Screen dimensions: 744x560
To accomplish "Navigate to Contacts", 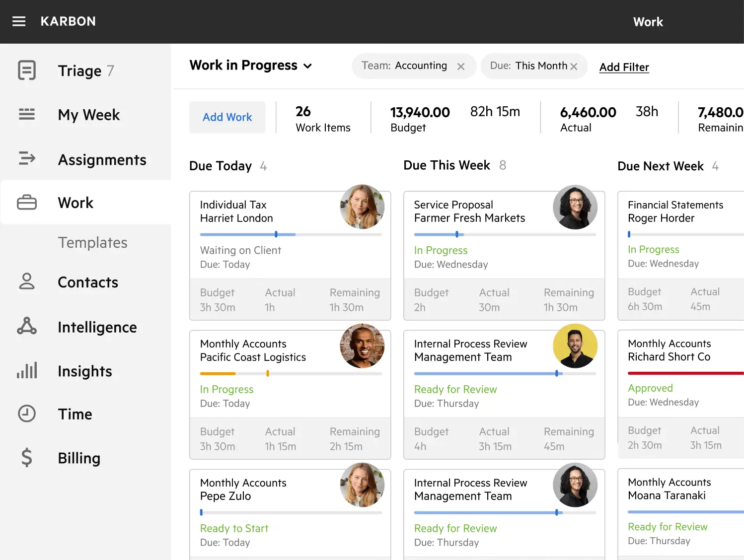I will [88, 282].
